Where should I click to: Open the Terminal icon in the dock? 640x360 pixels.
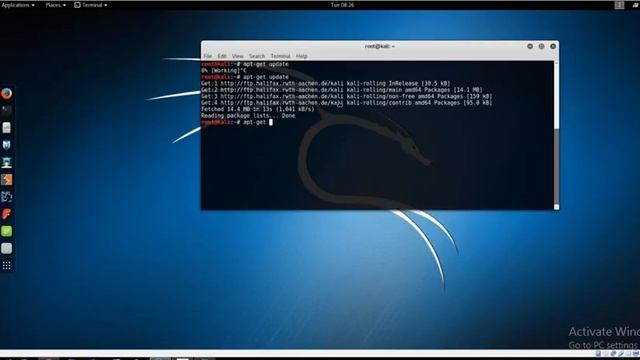[x=6, y=111]
